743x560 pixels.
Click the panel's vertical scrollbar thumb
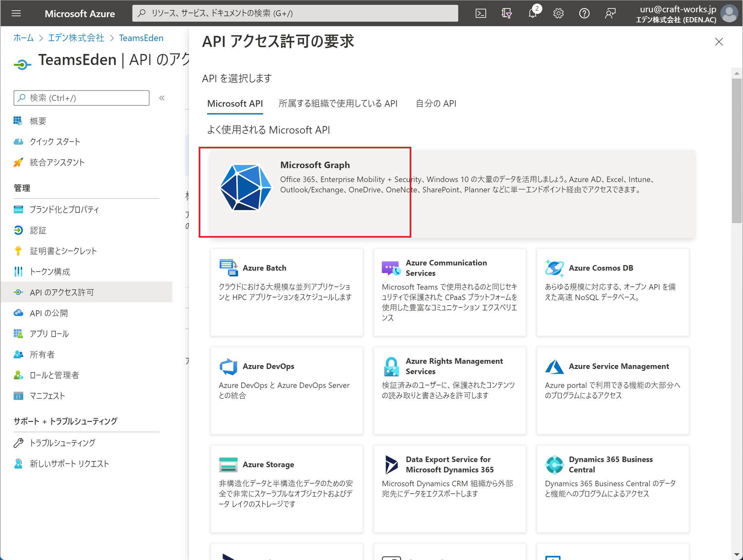tap(737, 151)
